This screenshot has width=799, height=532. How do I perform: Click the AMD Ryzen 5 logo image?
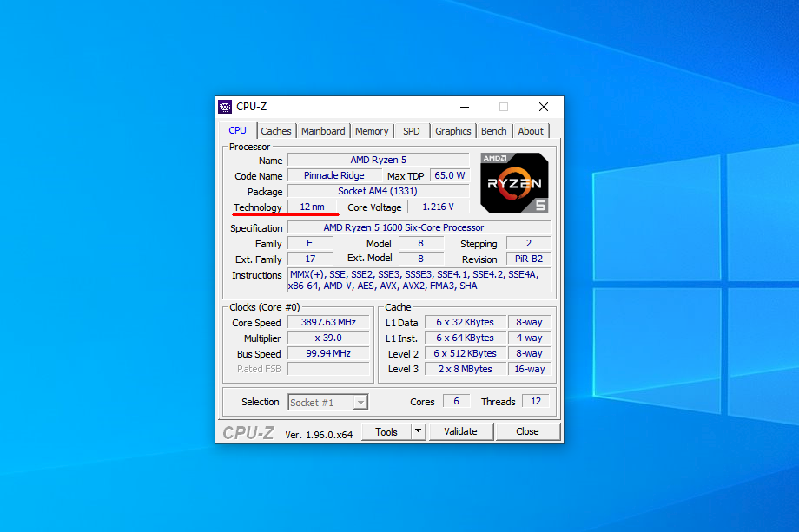(x=514, y=183)
